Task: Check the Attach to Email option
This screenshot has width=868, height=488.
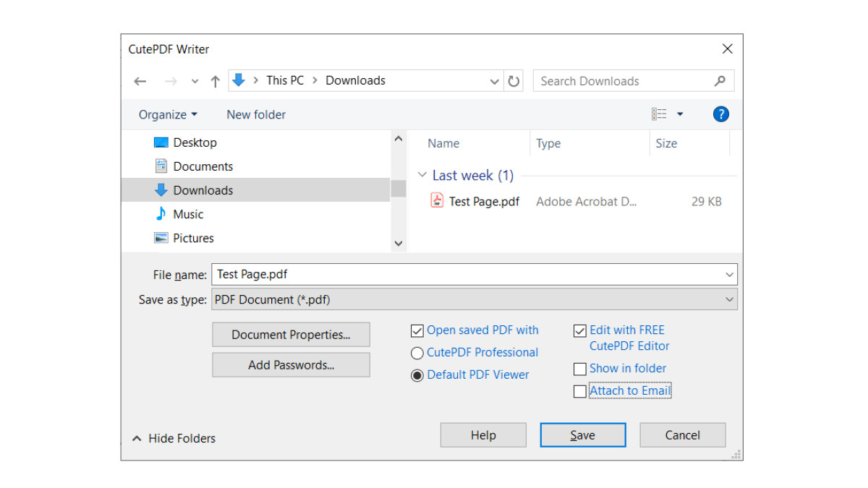Action: click(580, 391)
